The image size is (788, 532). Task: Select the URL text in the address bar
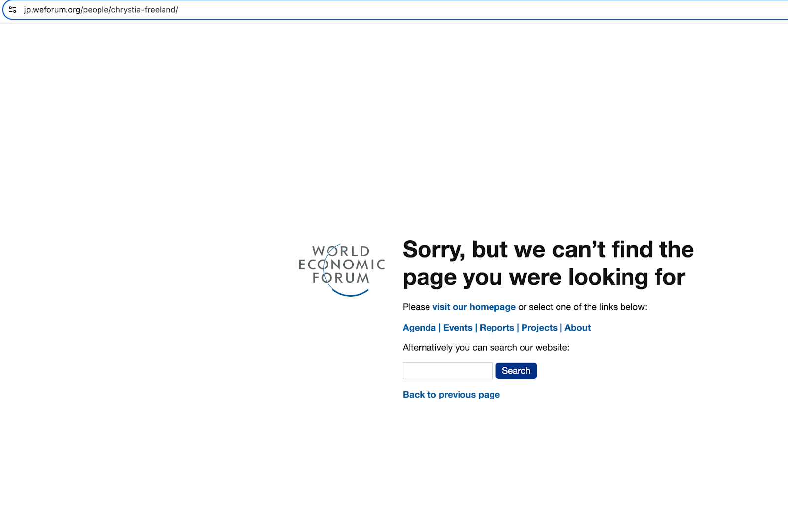101,10
